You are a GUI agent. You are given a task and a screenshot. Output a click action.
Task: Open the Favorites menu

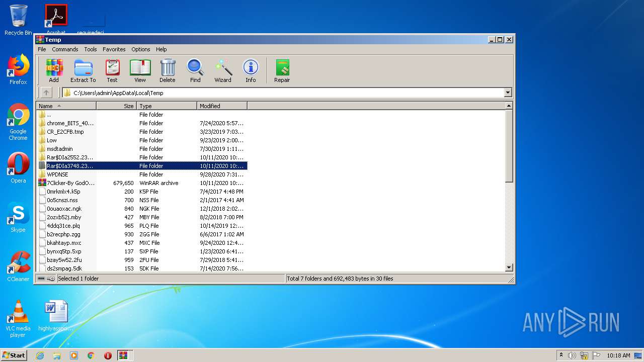click(114, 49)
